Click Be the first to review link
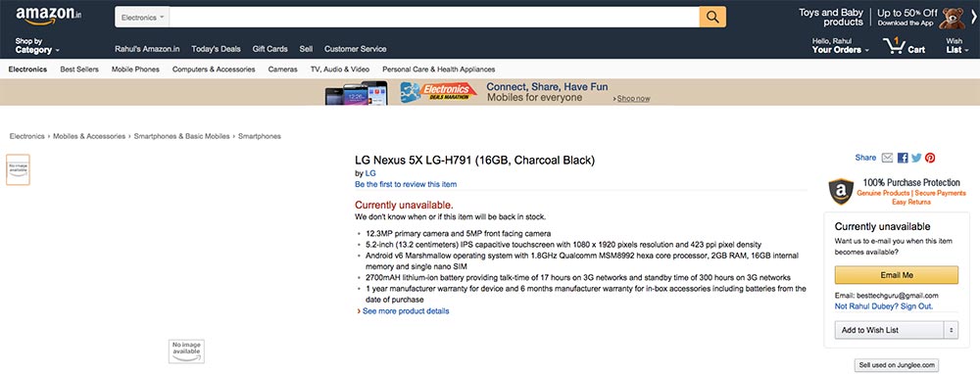The image size is (980, 374). (406, 184)
